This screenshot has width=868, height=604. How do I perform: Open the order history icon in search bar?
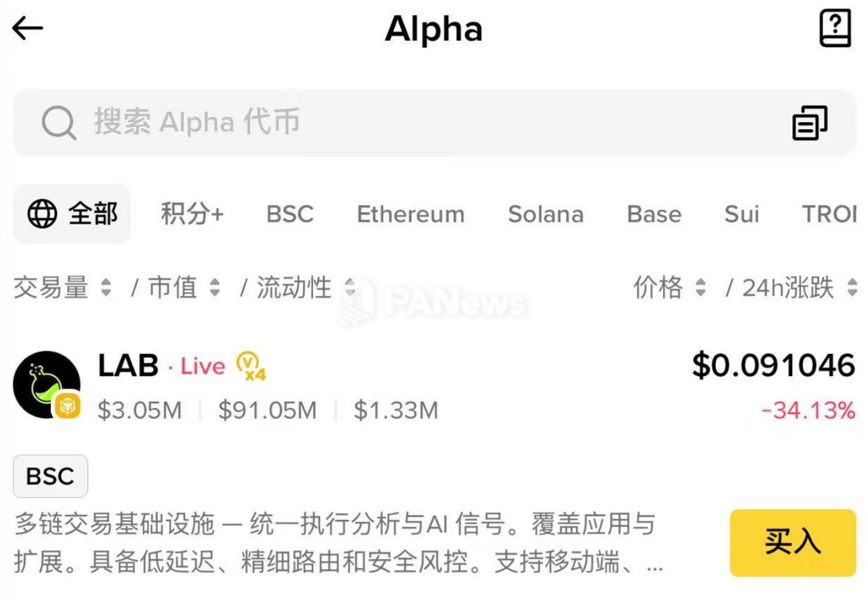click(810, 122)
